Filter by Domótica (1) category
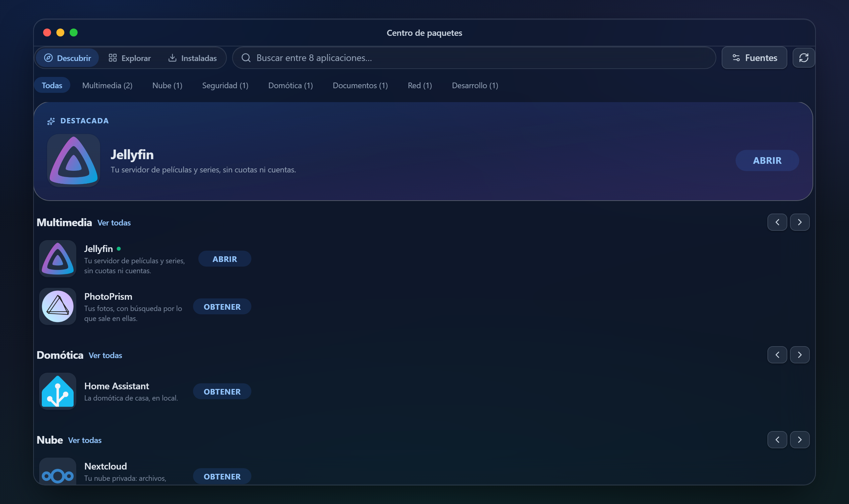This screenshot has height=504, width=849. tap(291, 85)
